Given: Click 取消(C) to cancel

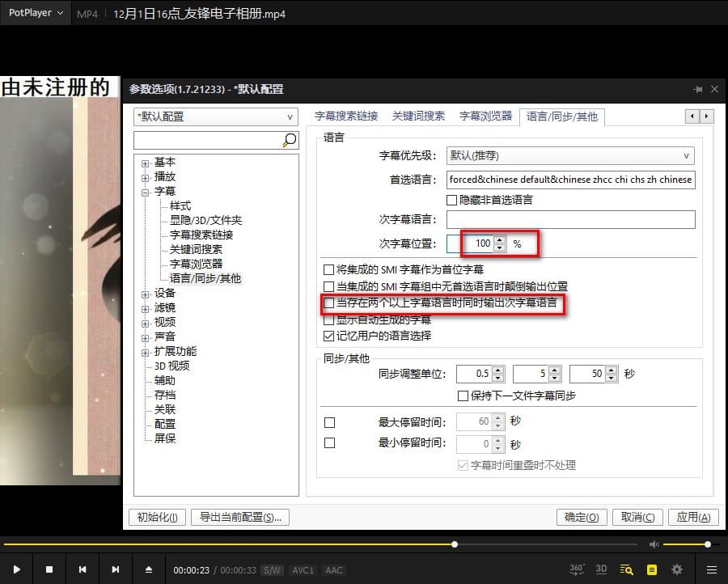Looking at the screenshot, I should pyautogui.click(x=638, y=517).
